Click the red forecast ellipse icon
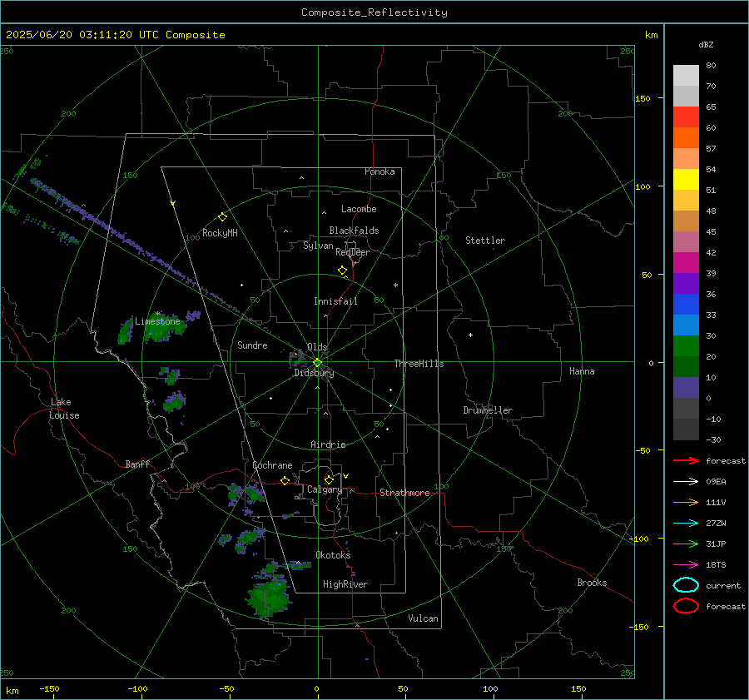This screenshot has width=749, height=700. (686, 606)
